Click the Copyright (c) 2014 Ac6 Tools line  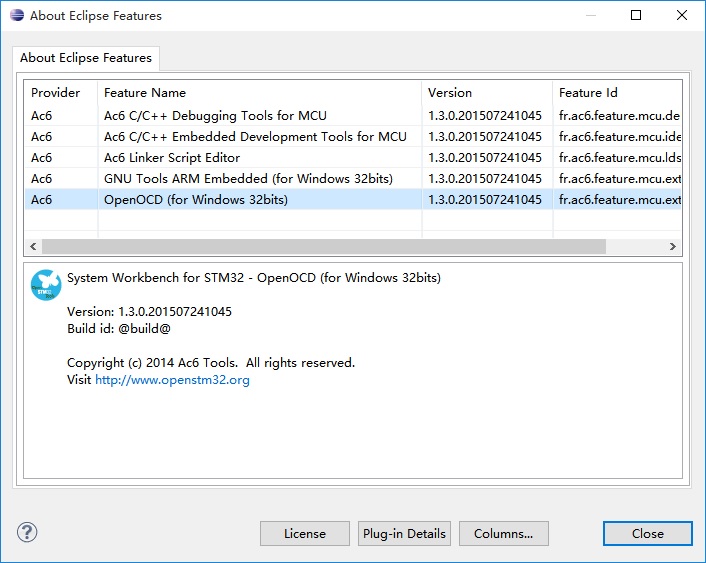[211, 363]
